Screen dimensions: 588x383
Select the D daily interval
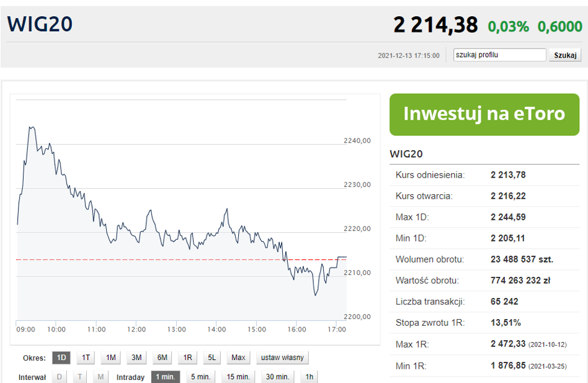pos(60,377)
